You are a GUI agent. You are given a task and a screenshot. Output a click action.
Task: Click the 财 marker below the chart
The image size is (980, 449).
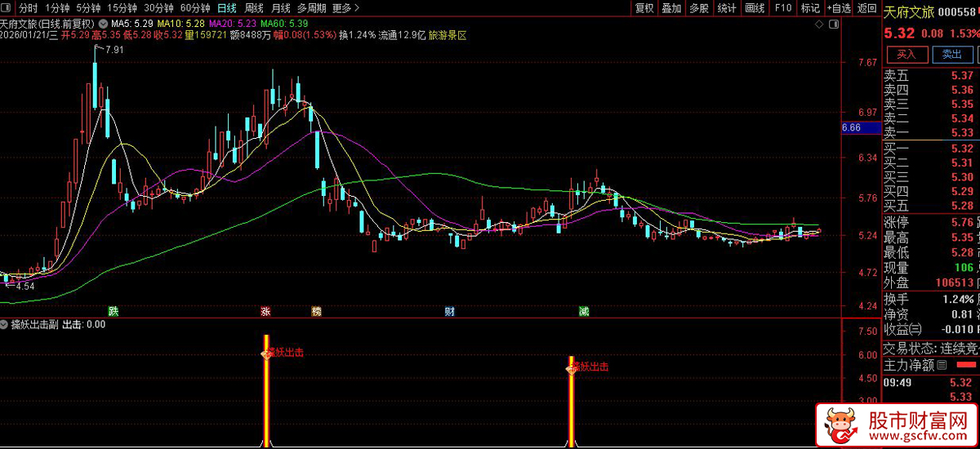tap(449, 311)
